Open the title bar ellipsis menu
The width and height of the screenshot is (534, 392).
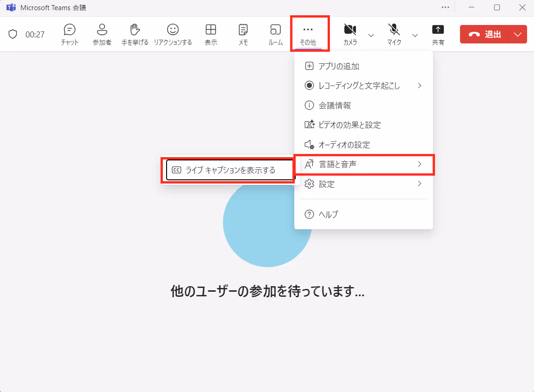pyautogui.click(x=445, y=7)
